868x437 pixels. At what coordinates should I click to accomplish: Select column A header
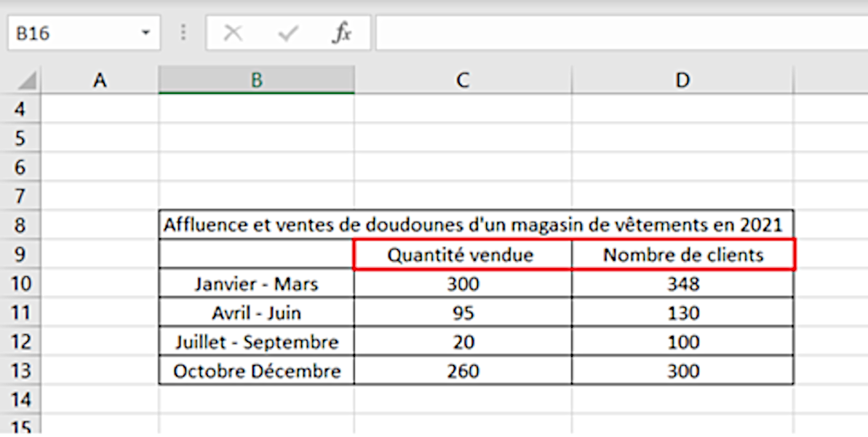pos(100,80)
